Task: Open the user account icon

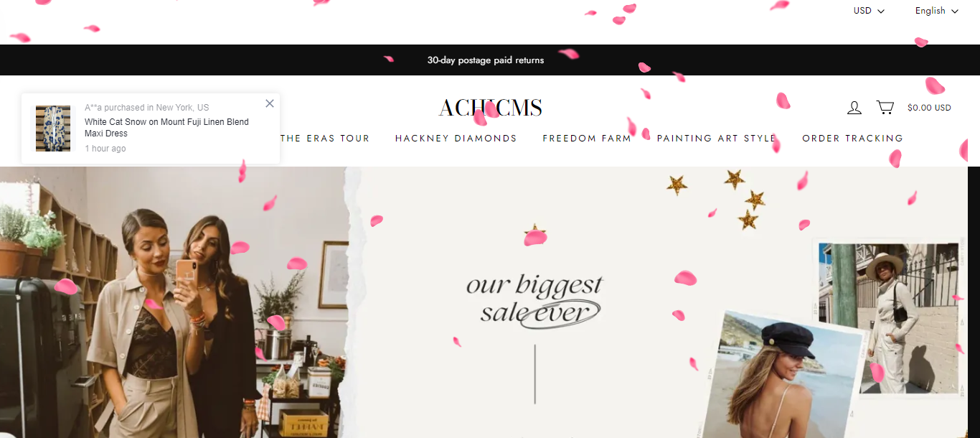Action: [854, 108]
